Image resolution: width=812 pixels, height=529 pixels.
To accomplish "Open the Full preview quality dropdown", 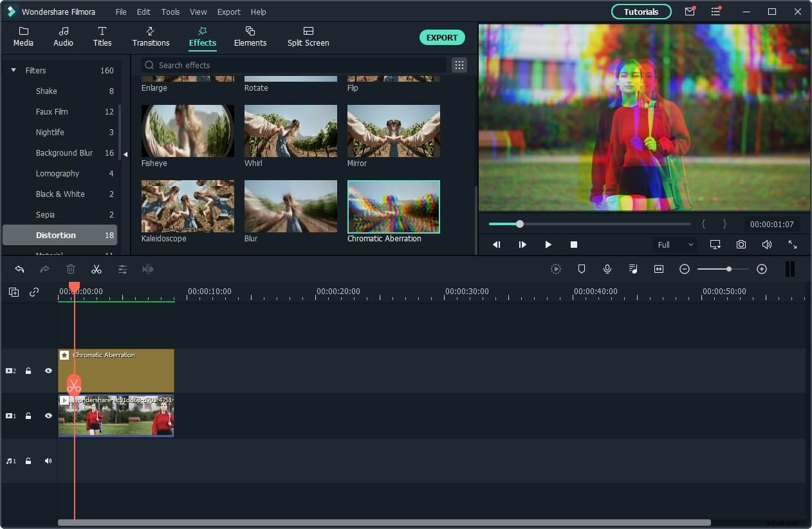I will tap(674, 245).
